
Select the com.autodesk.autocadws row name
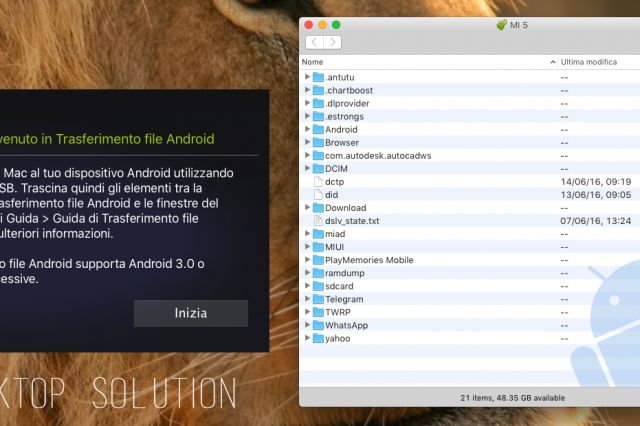click(378, 156)
